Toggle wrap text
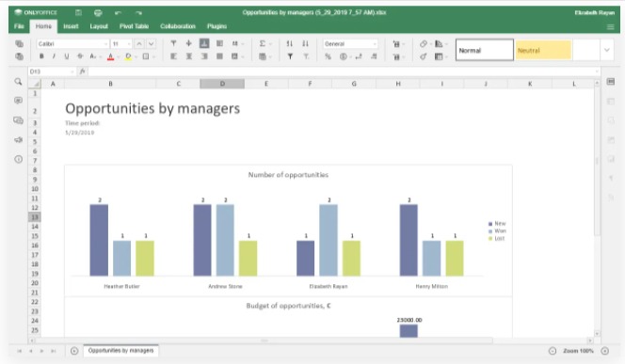 pos(219,43)
